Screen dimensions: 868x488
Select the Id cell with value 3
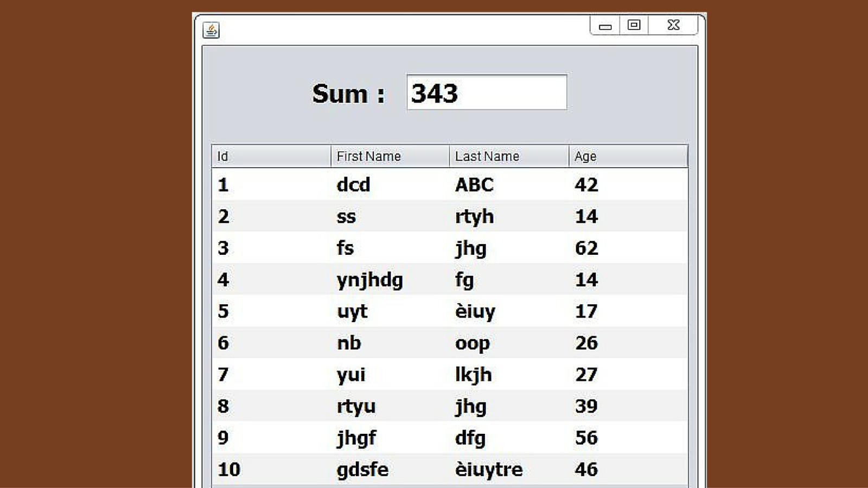(x=271, y=248)
